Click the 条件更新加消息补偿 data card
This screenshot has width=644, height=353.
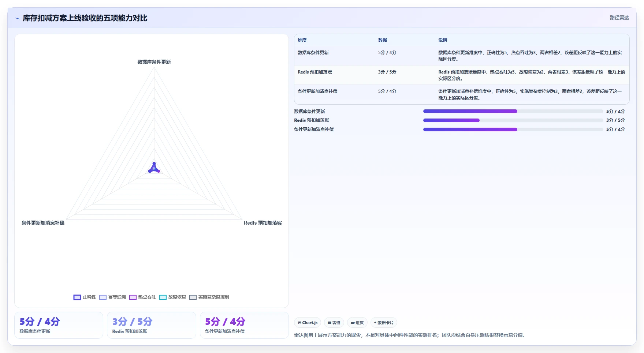244,325
